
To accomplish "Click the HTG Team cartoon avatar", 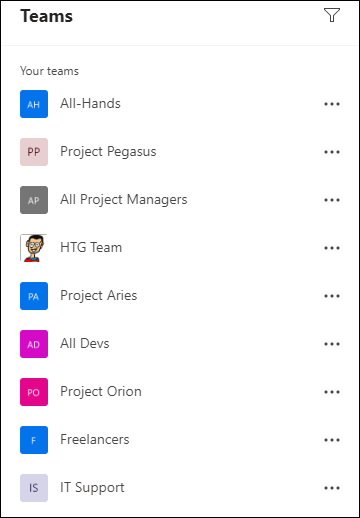I will point(34,248).
